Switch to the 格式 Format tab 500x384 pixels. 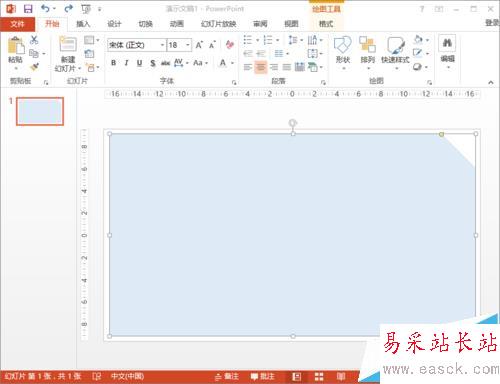[x=326, y=24]
